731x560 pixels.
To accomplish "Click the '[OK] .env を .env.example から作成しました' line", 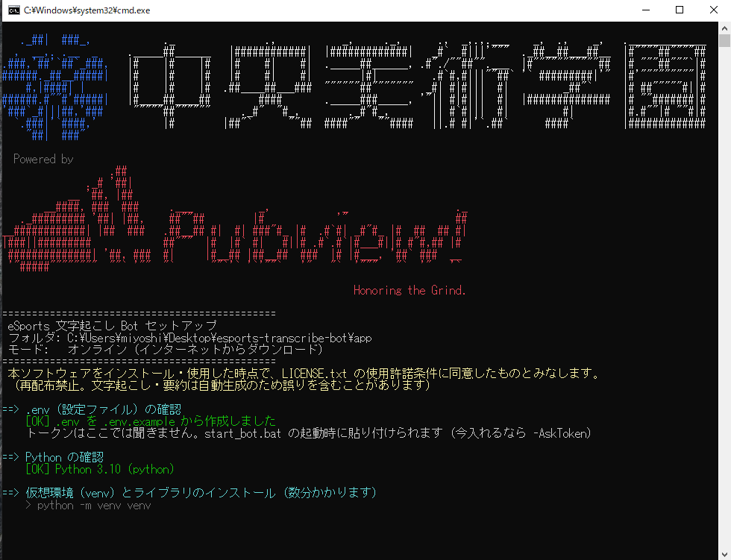I will (151, 421).
